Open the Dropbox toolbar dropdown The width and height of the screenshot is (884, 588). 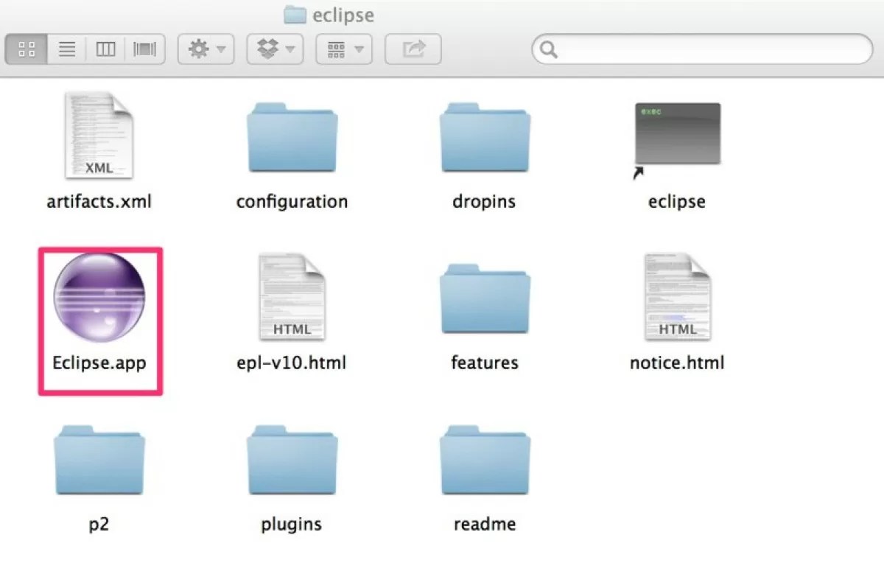276,49
